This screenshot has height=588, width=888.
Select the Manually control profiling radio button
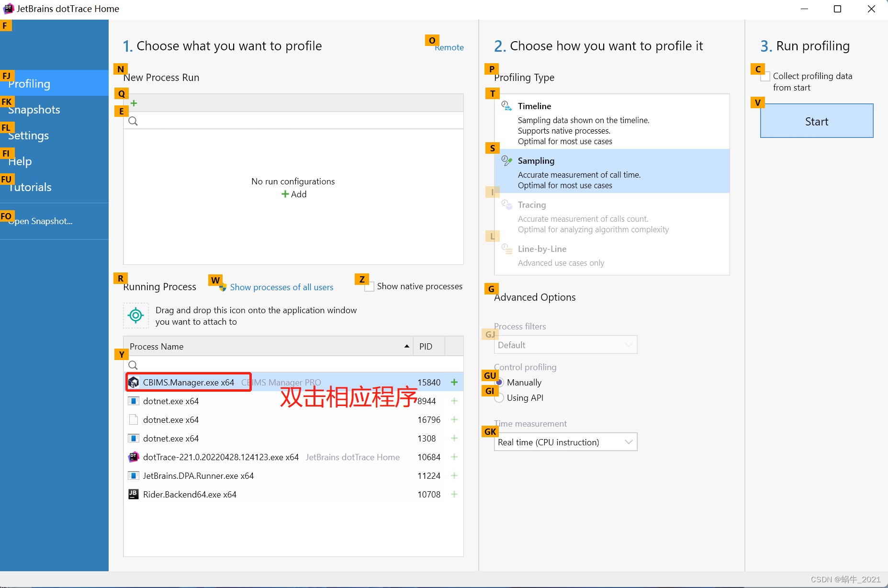[499, 383]
